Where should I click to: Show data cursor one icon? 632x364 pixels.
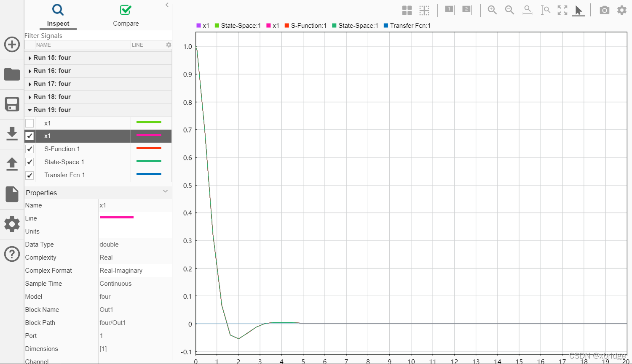(450, 9)
